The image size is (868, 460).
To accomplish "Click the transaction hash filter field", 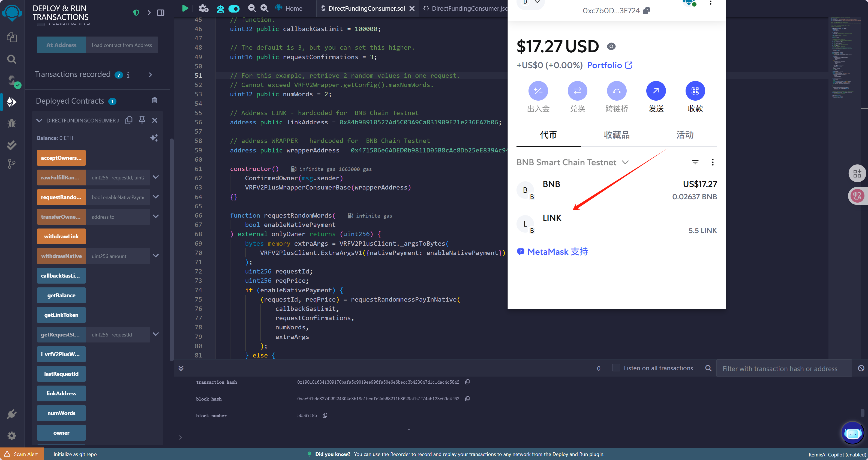I will (x=783, y=368).
